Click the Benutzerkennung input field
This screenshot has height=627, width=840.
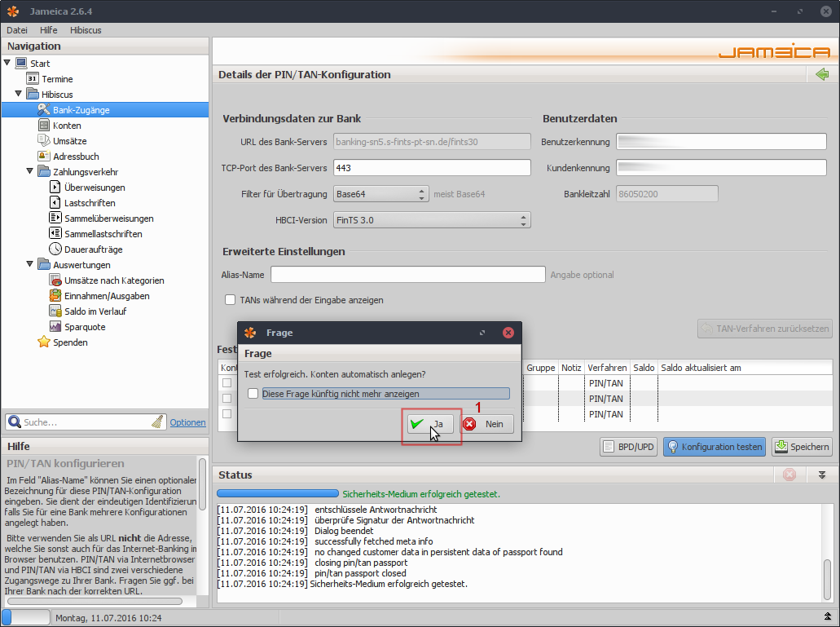point(721,142)
